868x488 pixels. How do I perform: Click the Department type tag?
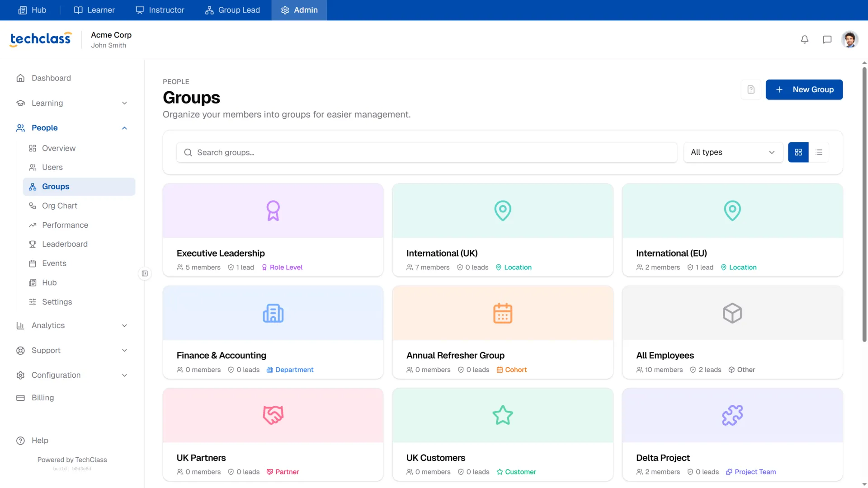[x=290, y=370]
